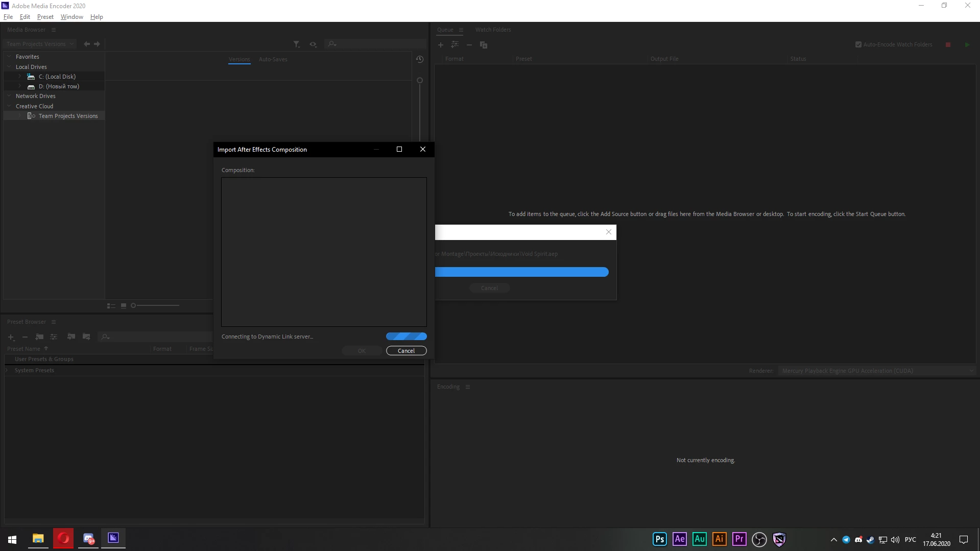Click the Import Presets icon
The image size is (980, 551).
pos(71,337)
